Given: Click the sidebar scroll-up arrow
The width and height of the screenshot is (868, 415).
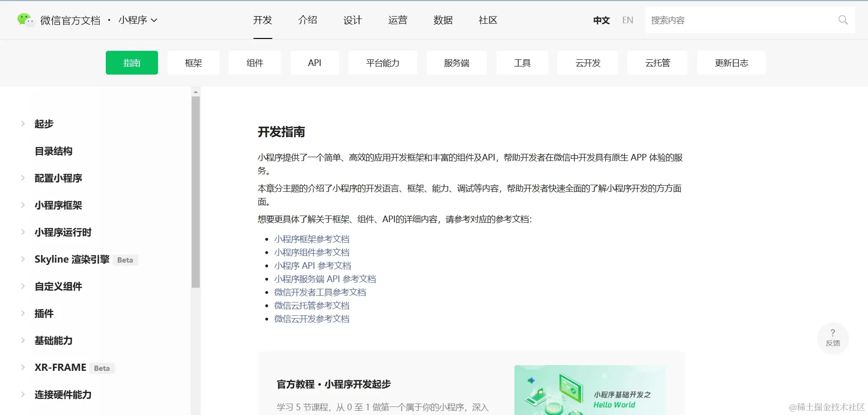Looking at the screenshot, I should coord(196,92).
